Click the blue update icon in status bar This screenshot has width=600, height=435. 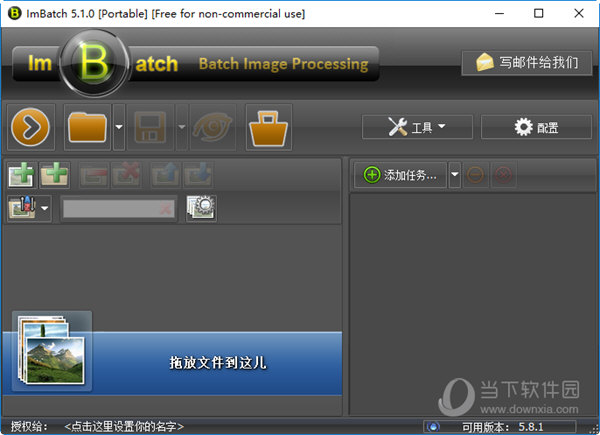433,427
